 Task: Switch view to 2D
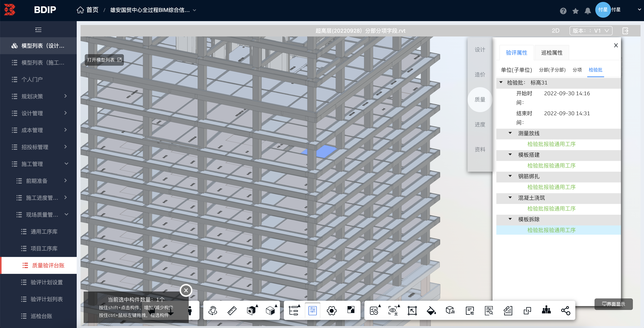click(555, 31)
